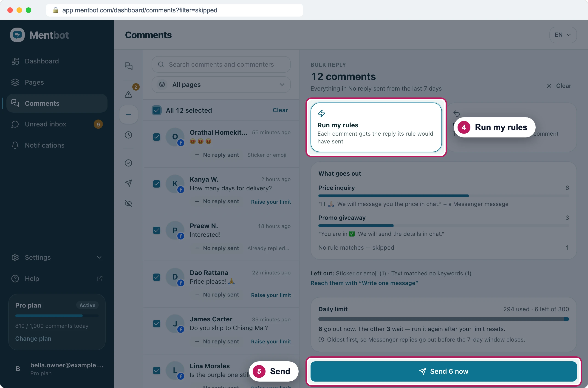
Task: Click the reply arrow icon on second card
Action: tap(456, 114)
